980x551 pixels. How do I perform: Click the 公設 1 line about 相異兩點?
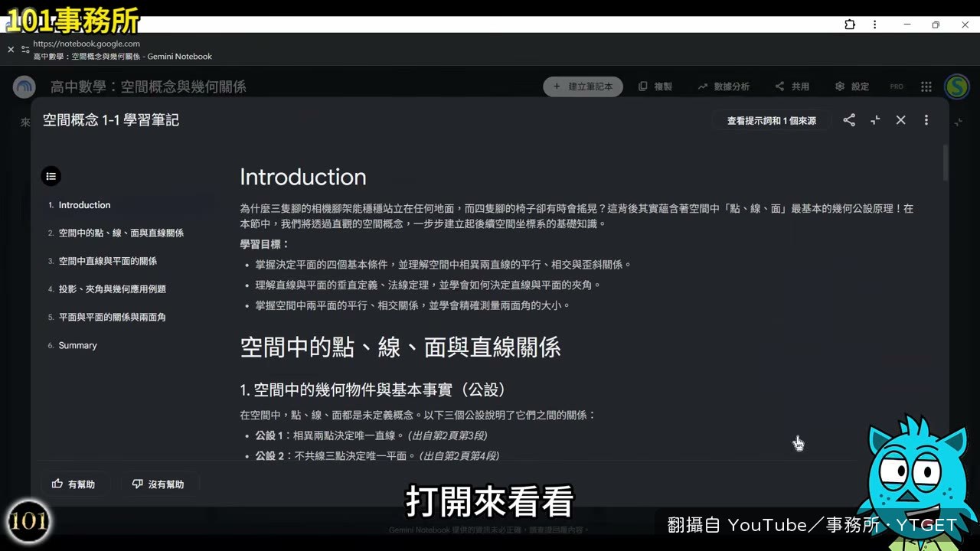371,435
